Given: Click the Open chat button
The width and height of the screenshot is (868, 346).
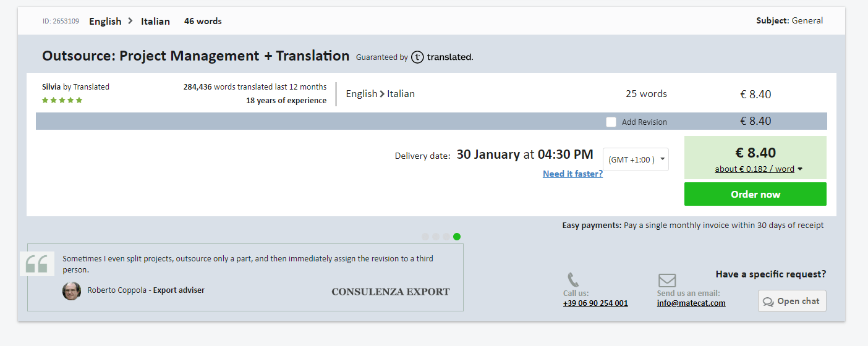Looking at the screenshot, I should click(792, 301).
